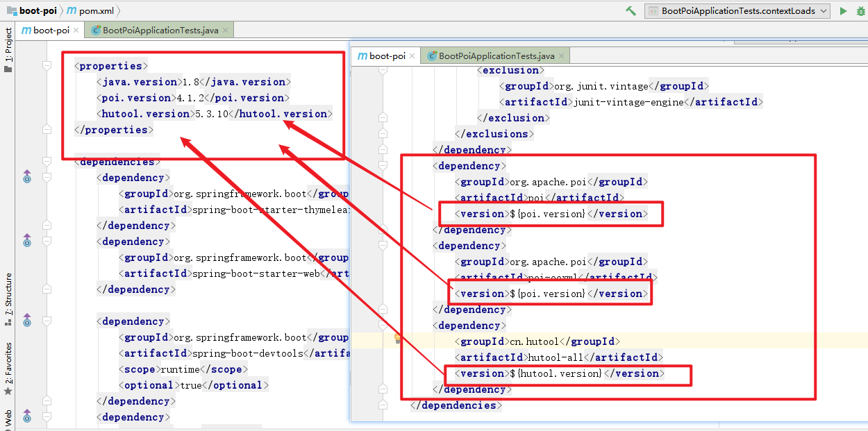Collapse the <dependencies> block fold marker in left editor

pyautogui.click(x=47, y=162)
